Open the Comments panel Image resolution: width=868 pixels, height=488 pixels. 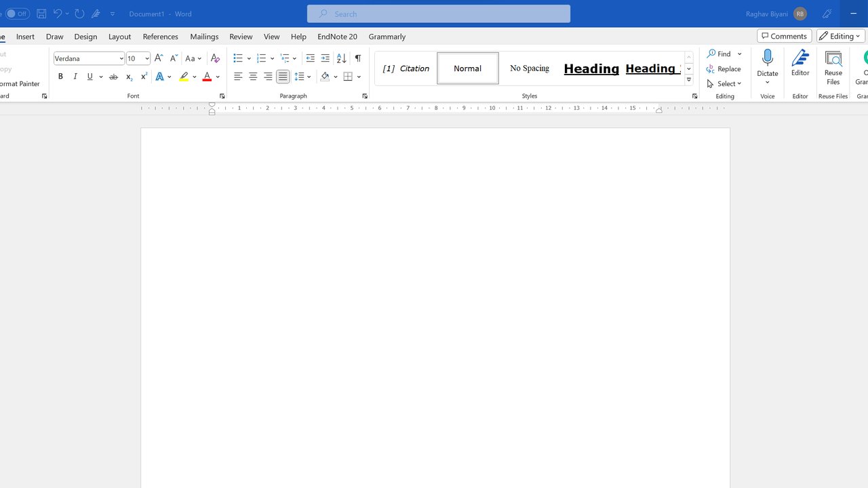tap(784, 35)
